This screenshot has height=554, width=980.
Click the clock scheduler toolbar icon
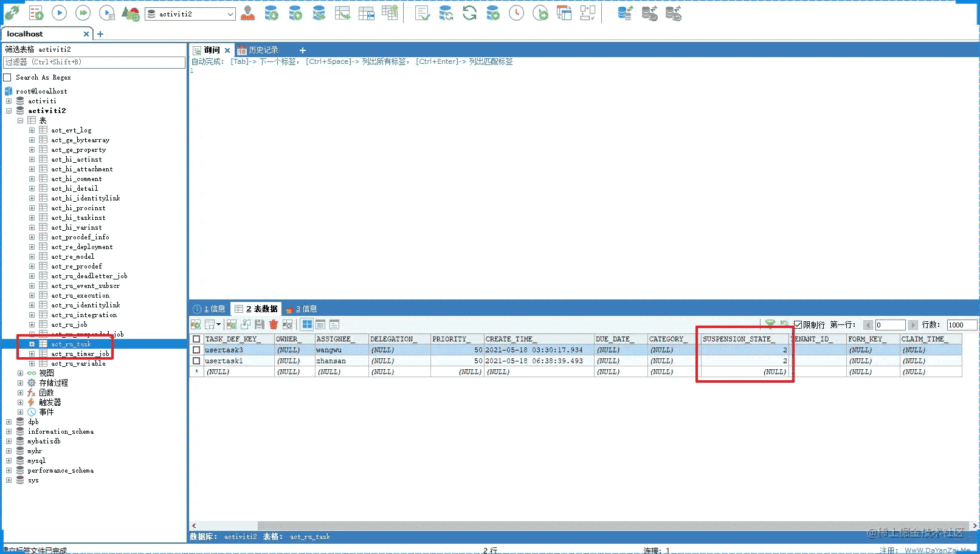pos(516,13)
